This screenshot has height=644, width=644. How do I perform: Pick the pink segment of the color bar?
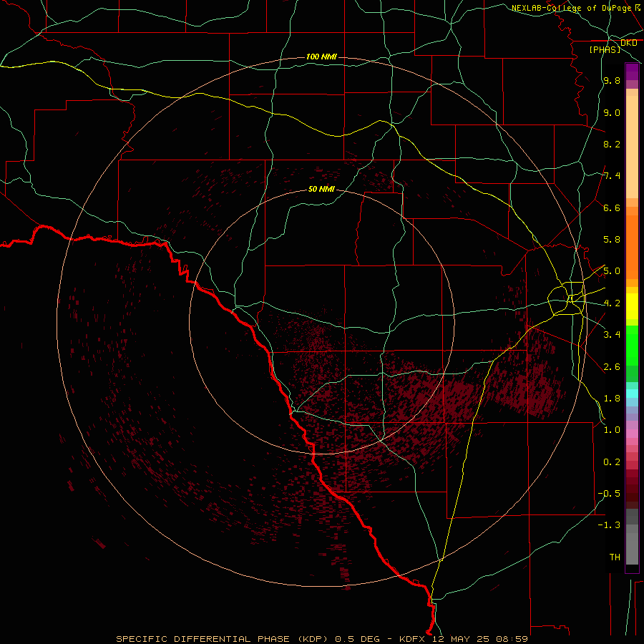click(632, 434)
